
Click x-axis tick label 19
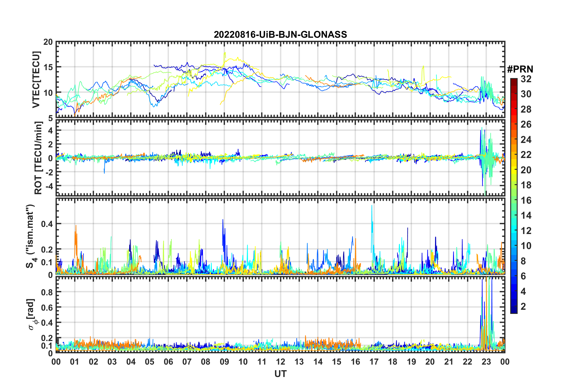[x=411, y=362]
